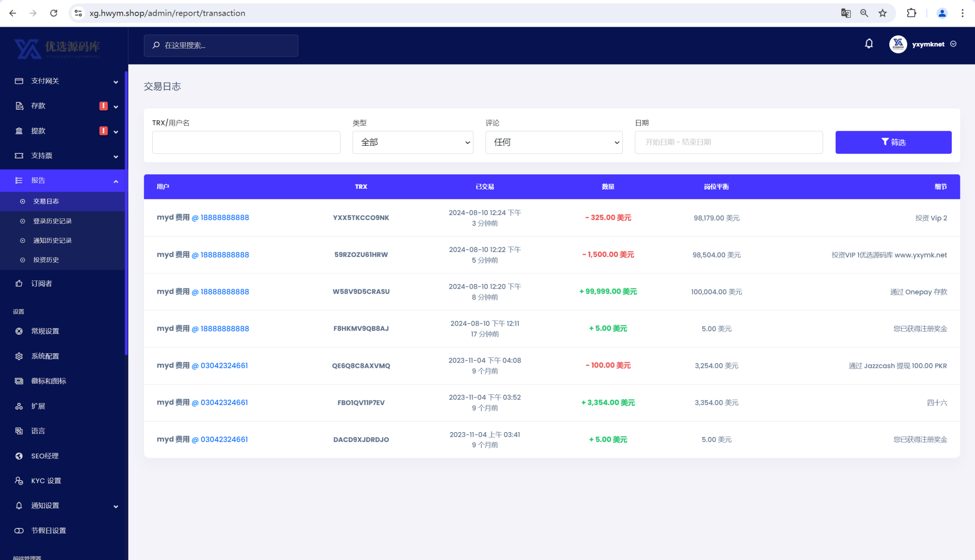Reload the page with refresh icon
The width and height of the screenshot is (975, 560).
point(54,13)
